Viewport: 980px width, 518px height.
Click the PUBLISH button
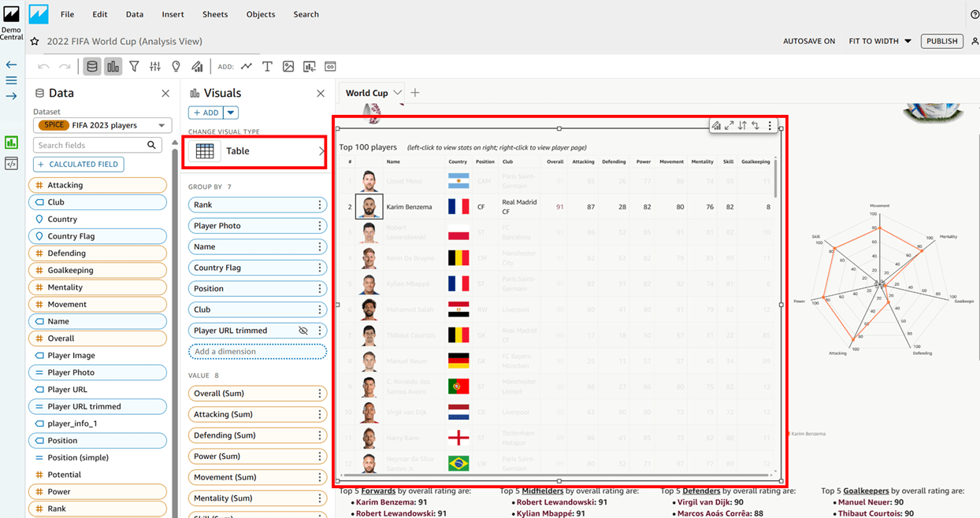point(942,41)
